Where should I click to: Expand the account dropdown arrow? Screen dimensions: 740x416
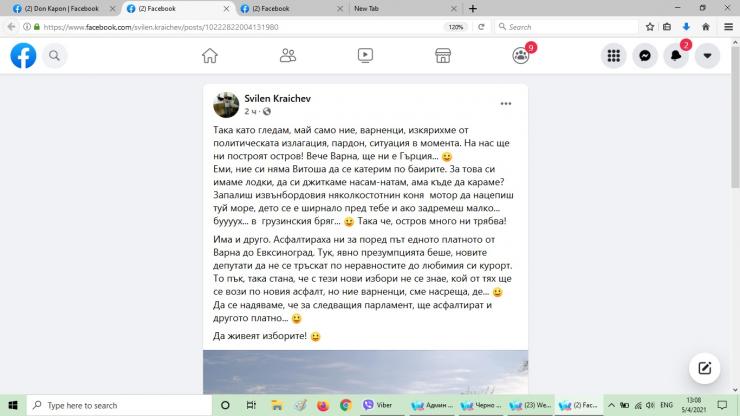707,56
